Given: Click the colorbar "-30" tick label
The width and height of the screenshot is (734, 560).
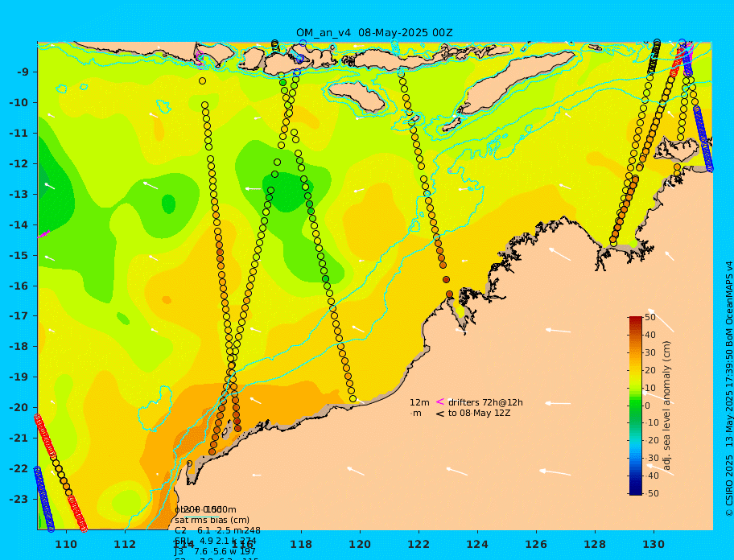Looking at the screenshot, I should pyautogui.click(x=651, y=458).
